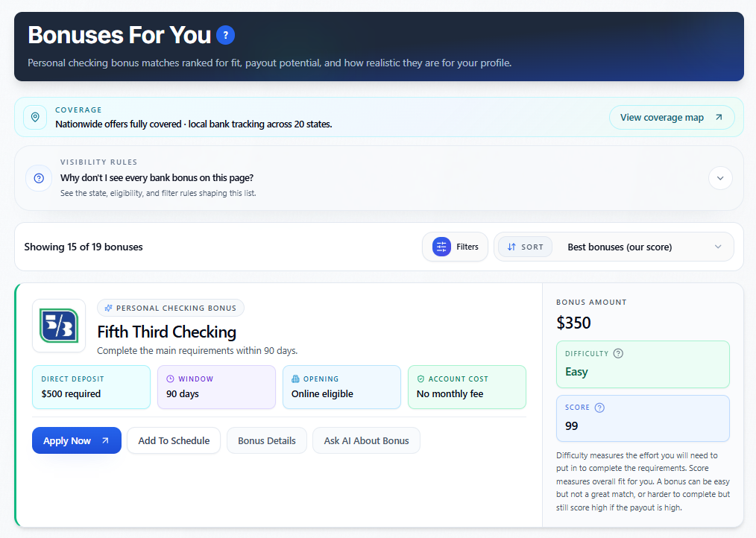Click the arrow icon in View coverage map
Image resolution: width=756 pixels, height=538 pixels.
pyautogui.click(x=719, y=117)
